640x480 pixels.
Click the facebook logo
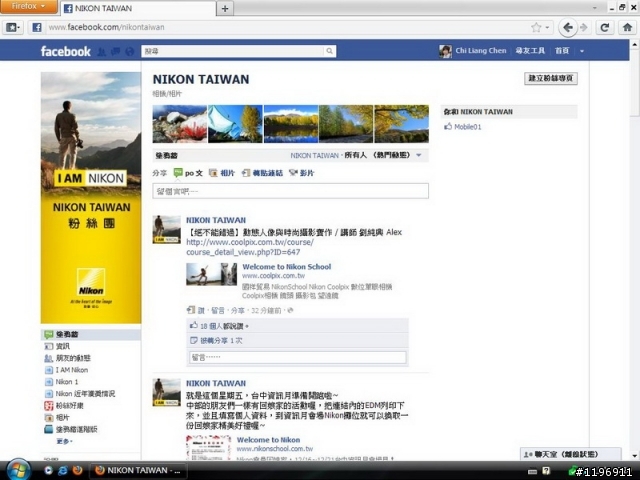click(65, 51)
